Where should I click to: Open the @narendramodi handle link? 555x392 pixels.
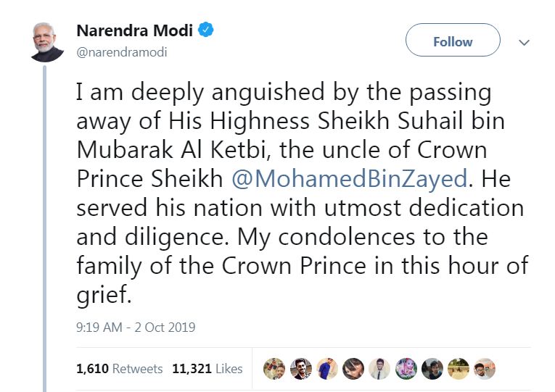(x=122, y=53)
